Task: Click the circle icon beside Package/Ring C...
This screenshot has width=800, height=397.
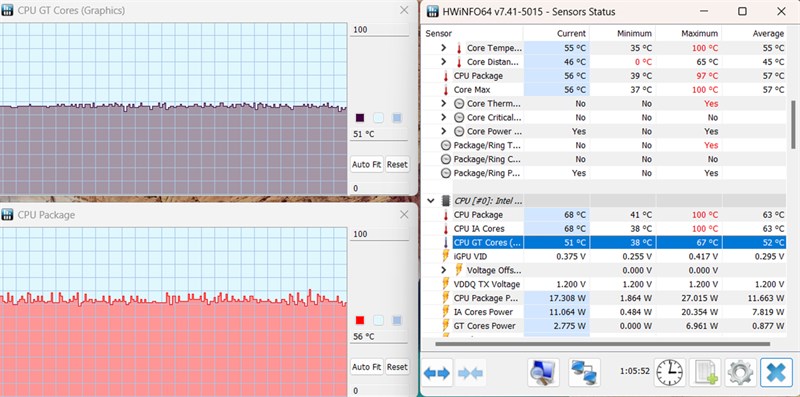Action: pyautogui.click(x=446, y=159)
